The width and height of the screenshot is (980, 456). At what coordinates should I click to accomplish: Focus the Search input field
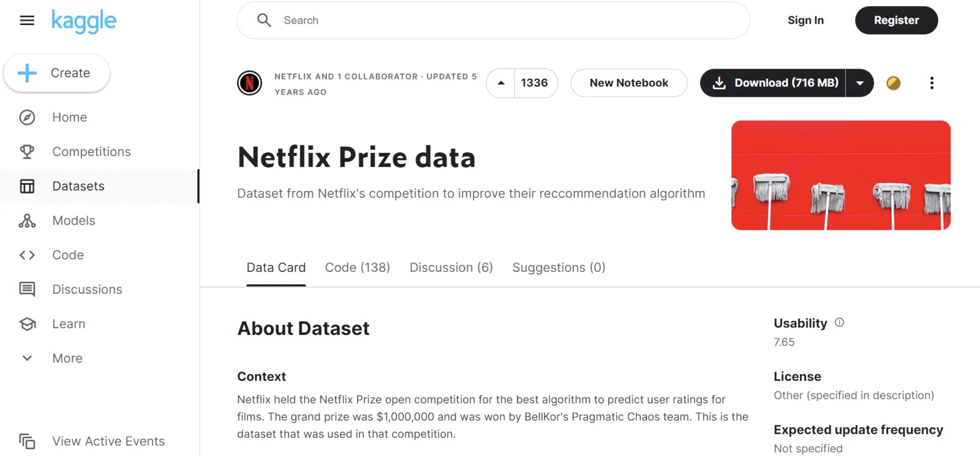[493, 20]
